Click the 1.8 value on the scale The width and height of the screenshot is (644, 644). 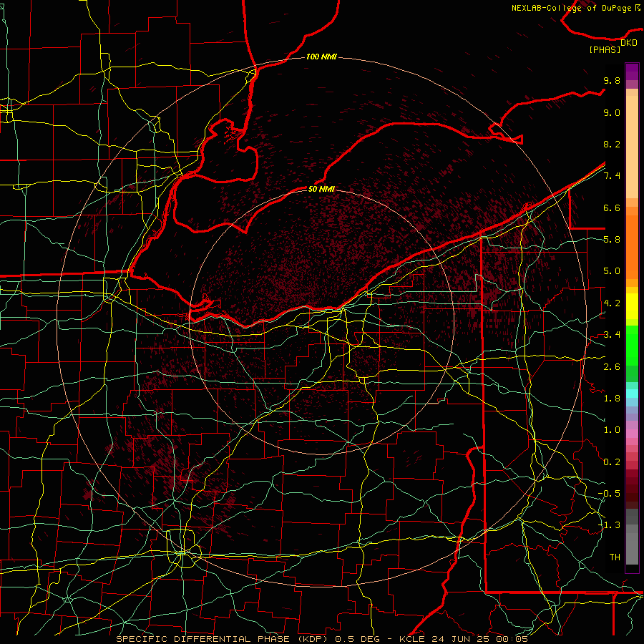tap(612, 399)
